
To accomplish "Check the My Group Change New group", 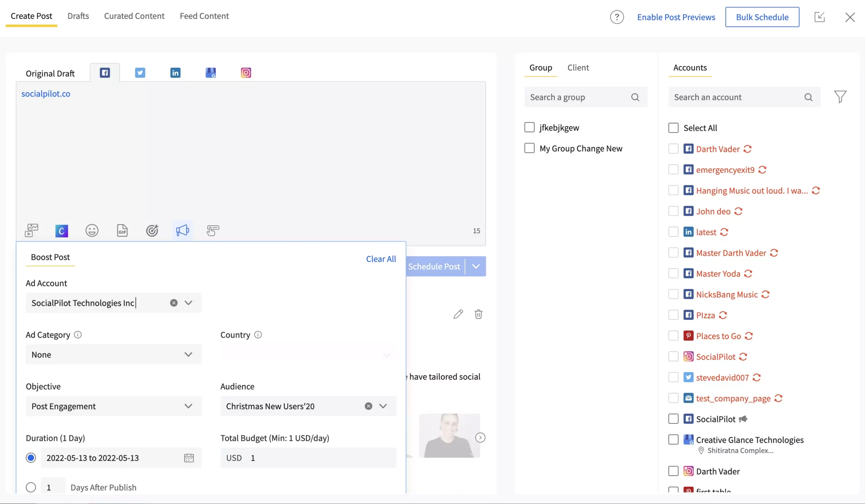I will pos(529,148).
